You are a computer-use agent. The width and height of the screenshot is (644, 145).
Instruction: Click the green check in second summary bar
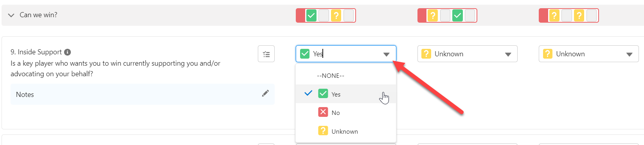point(457,16)
